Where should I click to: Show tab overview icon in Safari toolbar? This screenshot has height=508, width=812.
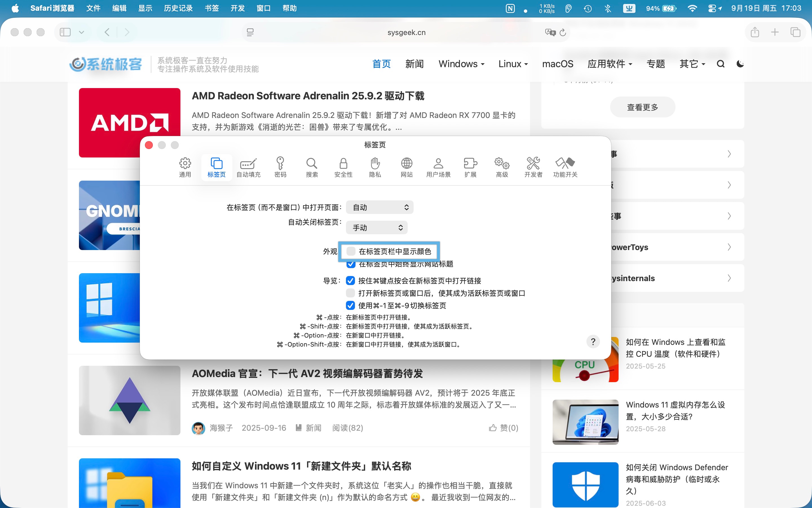[795, 32]
